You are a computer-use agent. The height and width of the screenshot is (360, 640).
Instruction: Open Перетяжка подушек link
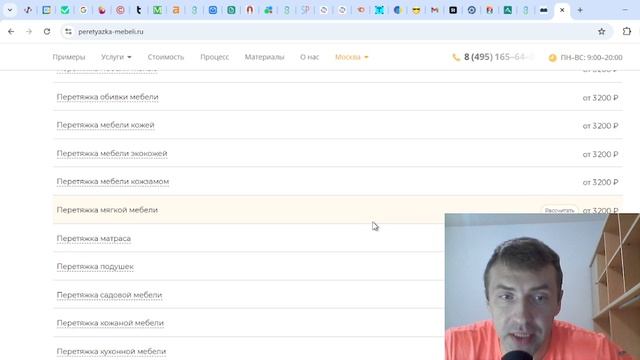(95, 267)
